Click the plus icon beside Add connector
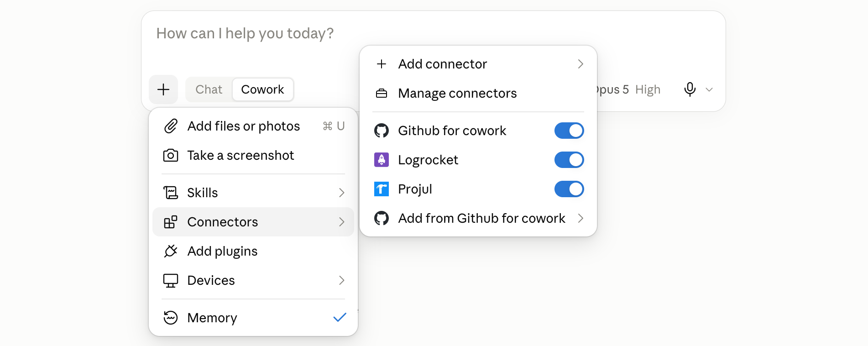This screenshot has height=346, width=868. pyautogui.click(x=382, y=64)
